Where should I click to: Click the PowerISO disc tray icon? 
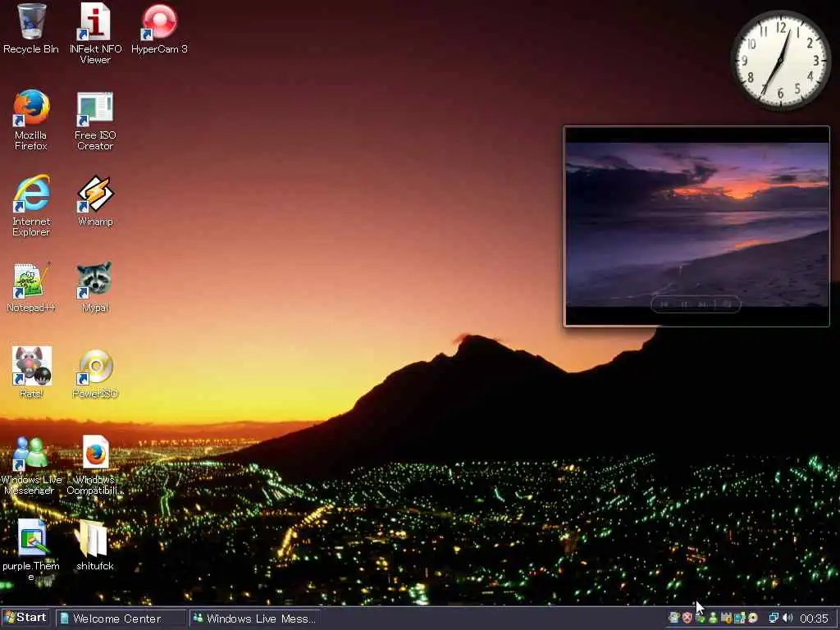tap(753, 618)
